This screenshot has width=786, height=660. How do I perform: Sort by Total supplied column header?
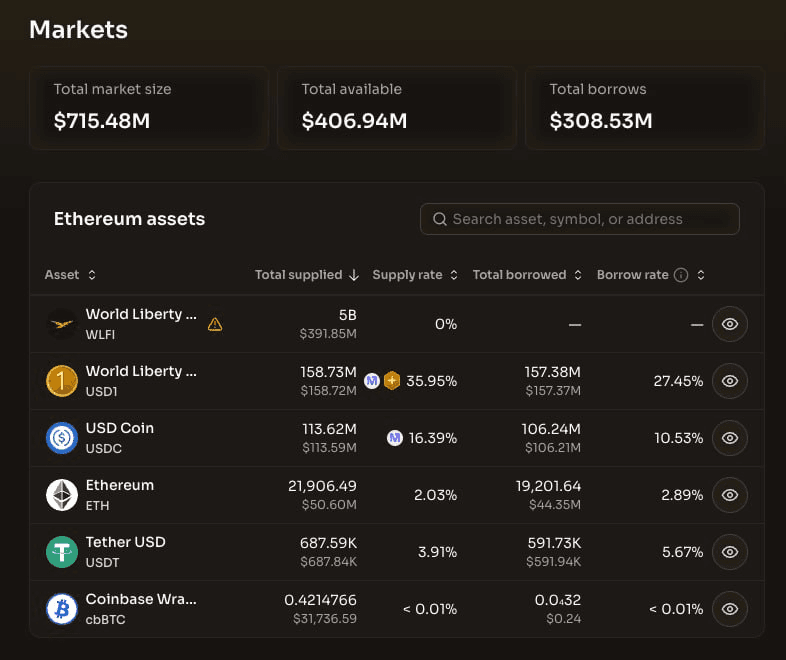coord(306,275)
